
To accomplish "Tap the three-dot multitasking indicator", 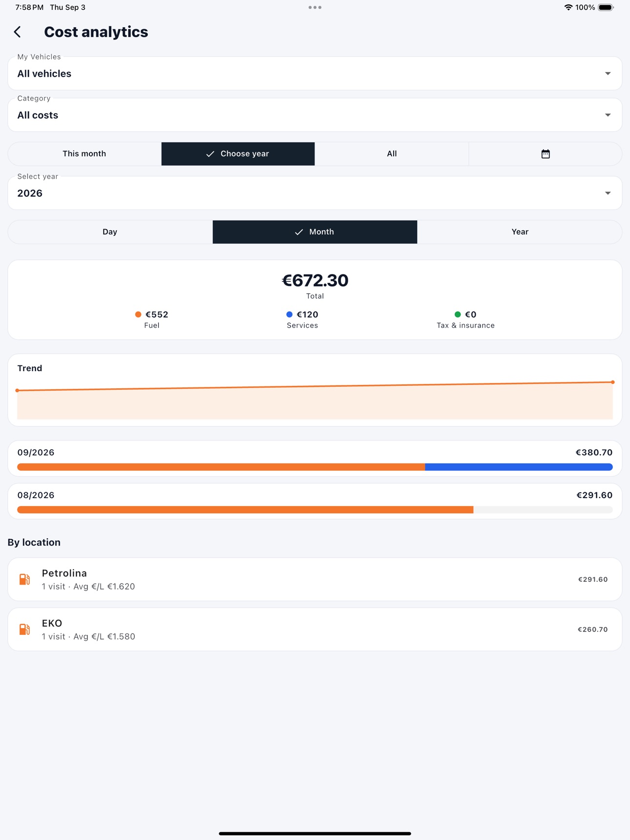I will [x=315, y=7].
